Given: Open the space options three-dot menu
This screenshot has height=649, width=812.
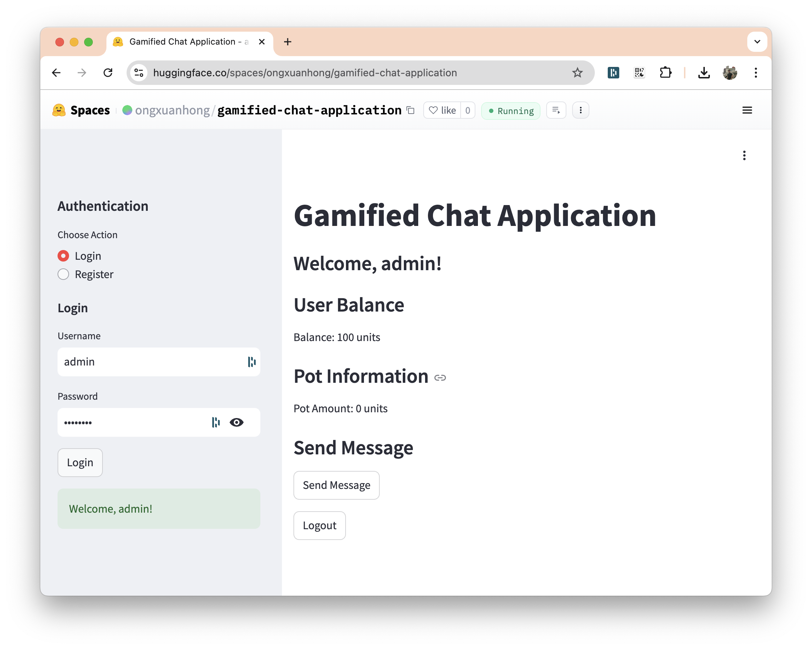Looking at the screenshot, I should coord(580,110).
